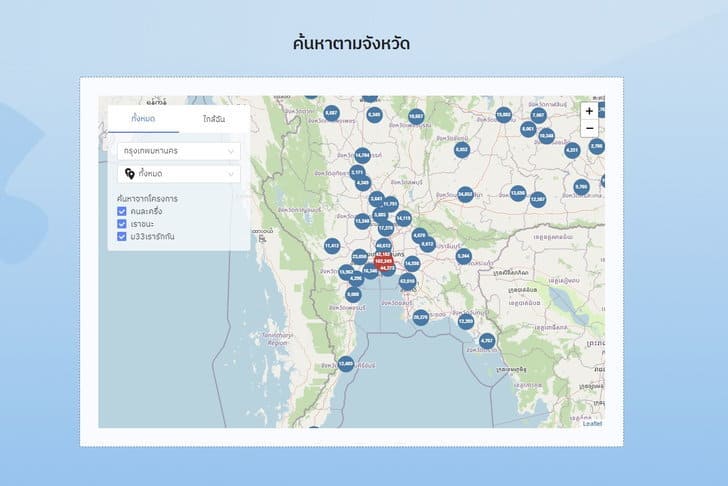
Task: Click the 8,087 map marker
Action: [x=332, y=113]
